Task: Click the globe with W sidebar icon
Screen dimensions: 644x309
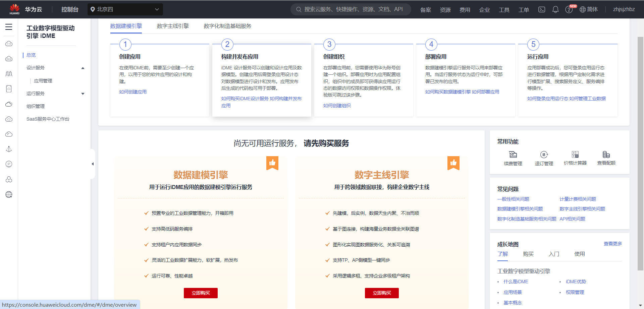Action: [9, 194]
